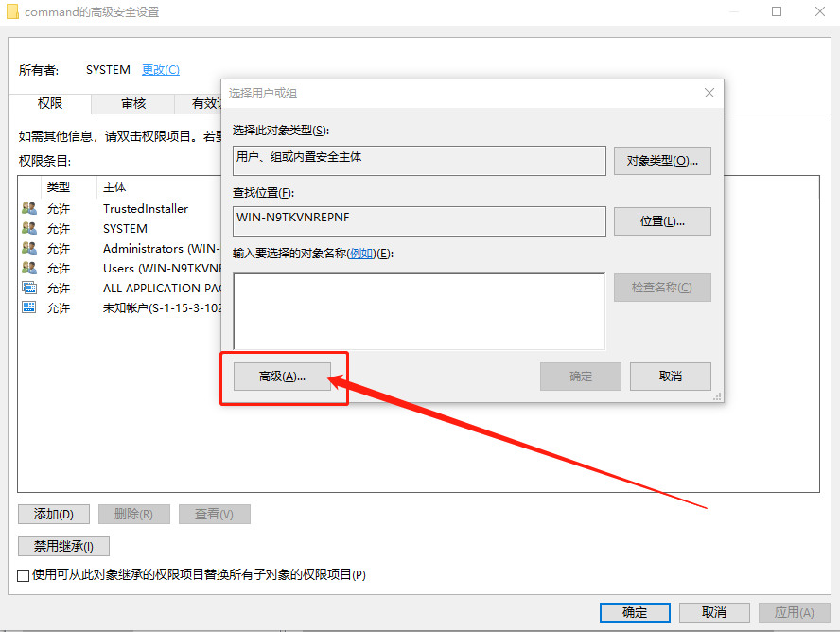The image size is (840, 632).
Task: Click 查看(V) to view permission details
Action: pos(216,514)
